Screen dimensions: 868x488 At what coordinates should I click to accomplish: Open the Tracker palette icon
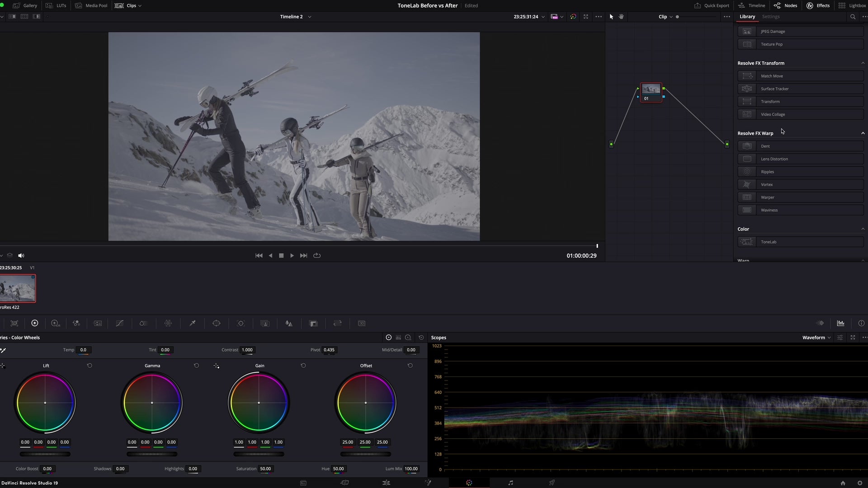(x=241, y=324)
